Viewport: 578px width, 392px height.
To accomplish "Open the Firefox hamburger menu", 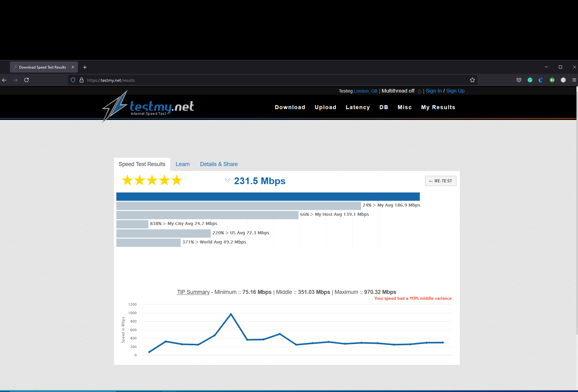I will tap(574, 80).
